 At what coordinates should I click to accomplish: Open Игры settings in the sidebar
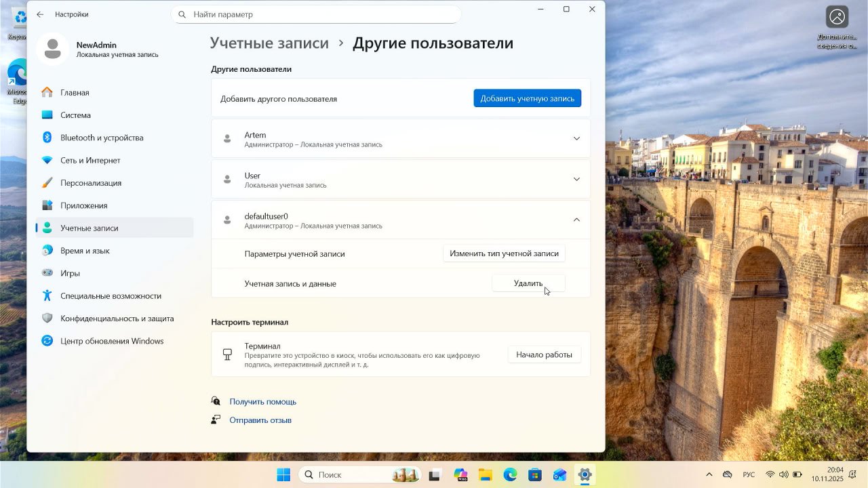click(71, 272)
